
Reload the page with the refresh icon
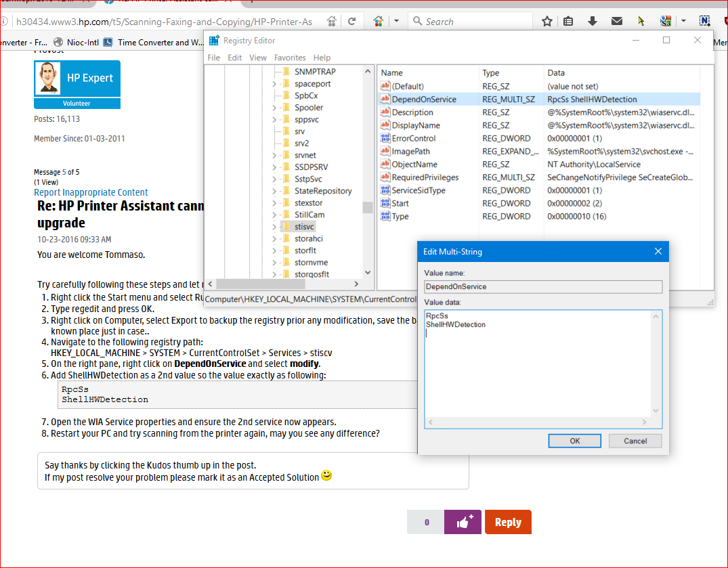(352, 22)
